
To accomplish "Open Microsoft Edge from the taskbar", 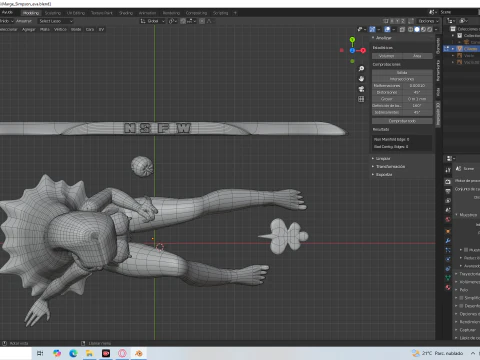I will [73, 353].
